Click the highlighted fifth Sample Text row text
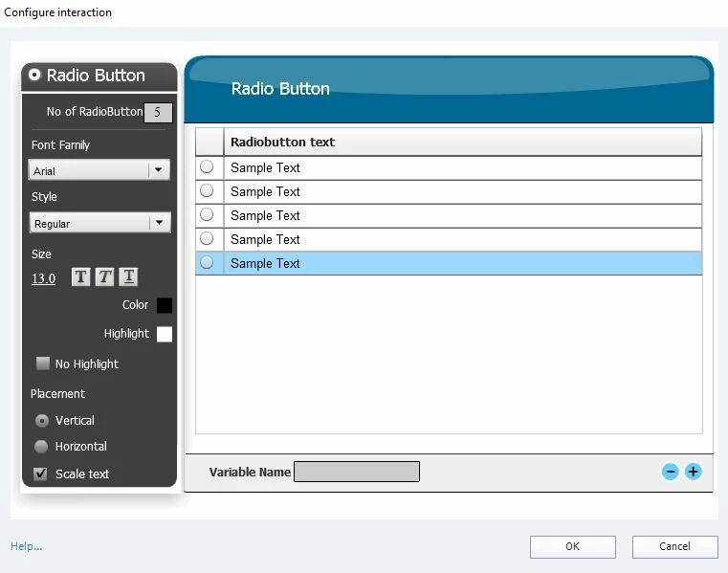728x573 pixels. [x=265, y=263]
